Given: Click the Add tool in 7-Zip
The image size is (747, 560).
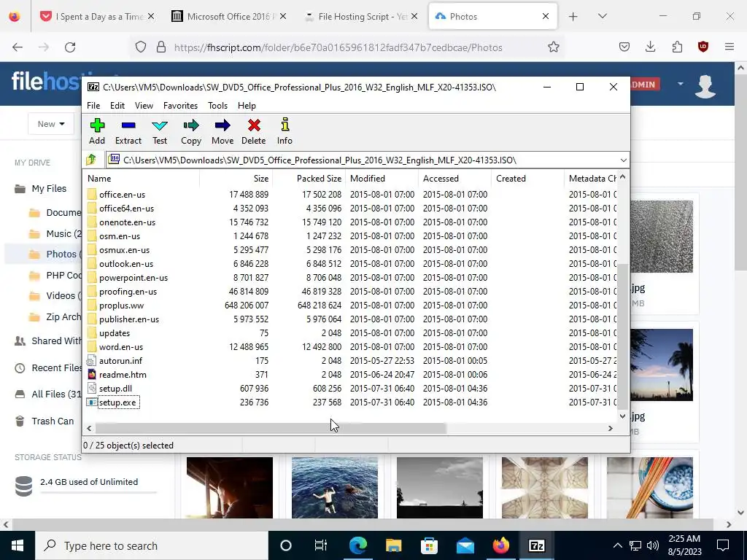Looking at the screenshot, I should point(97,131).
